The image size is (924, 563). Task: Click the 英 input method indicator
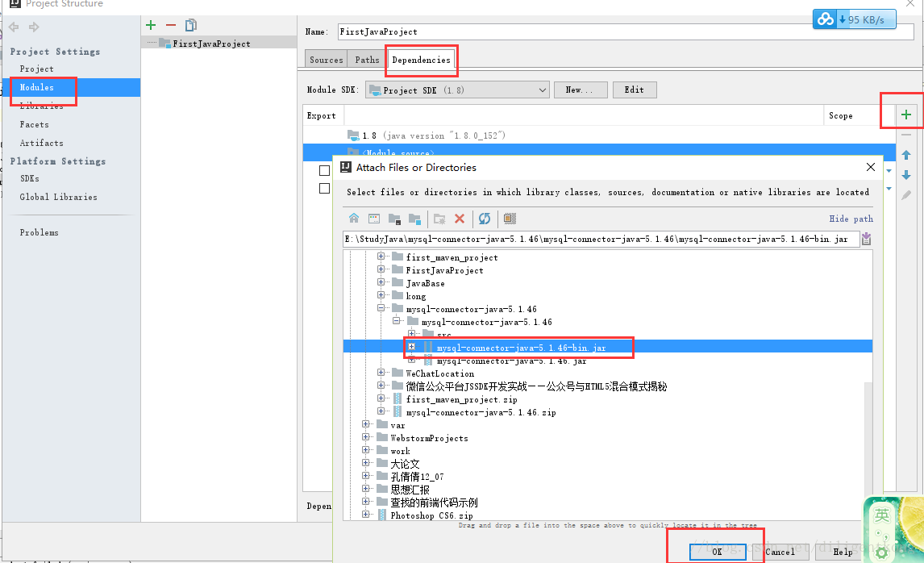coord(881,516)
